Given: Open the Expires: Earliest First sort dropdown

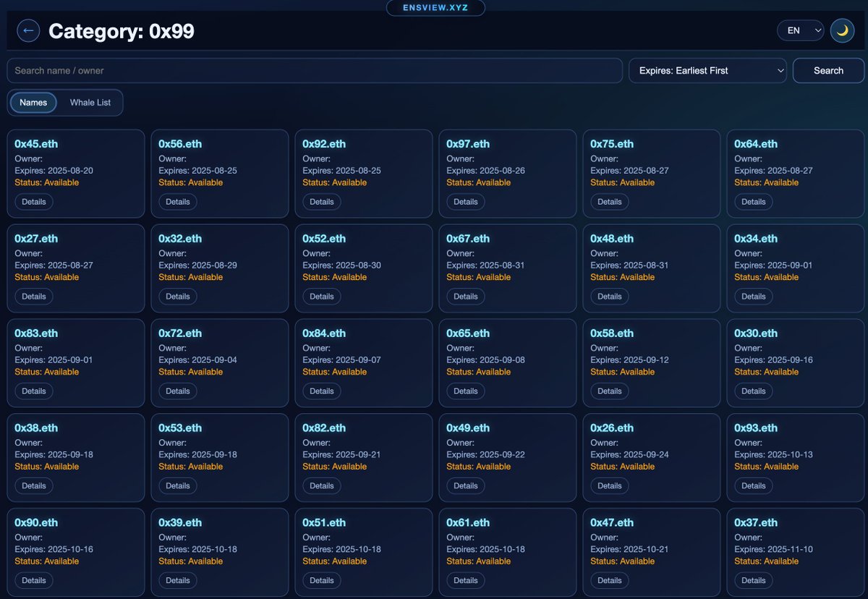Looking at the screenshot, I should pyautogui.click(x=707, y=70).
